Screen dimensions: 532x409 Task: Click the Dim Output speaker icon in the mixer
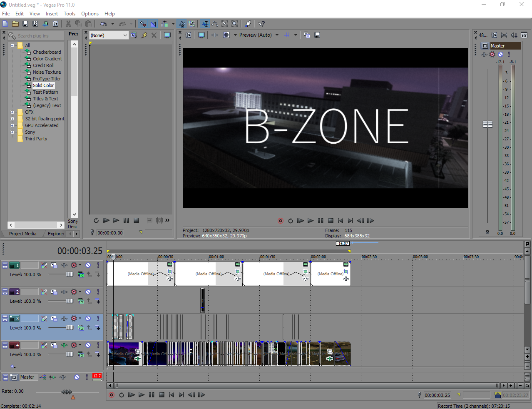pos(514,35)
